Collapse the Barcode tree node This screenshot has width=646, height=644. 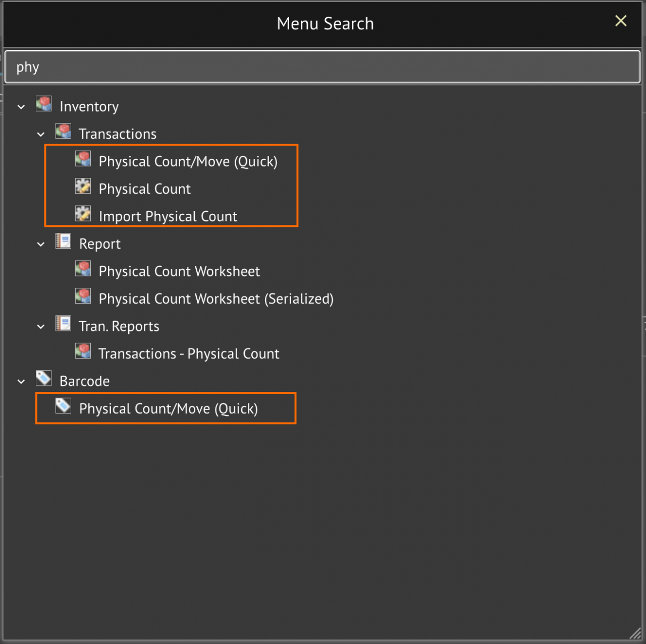(x=21, y=382)
